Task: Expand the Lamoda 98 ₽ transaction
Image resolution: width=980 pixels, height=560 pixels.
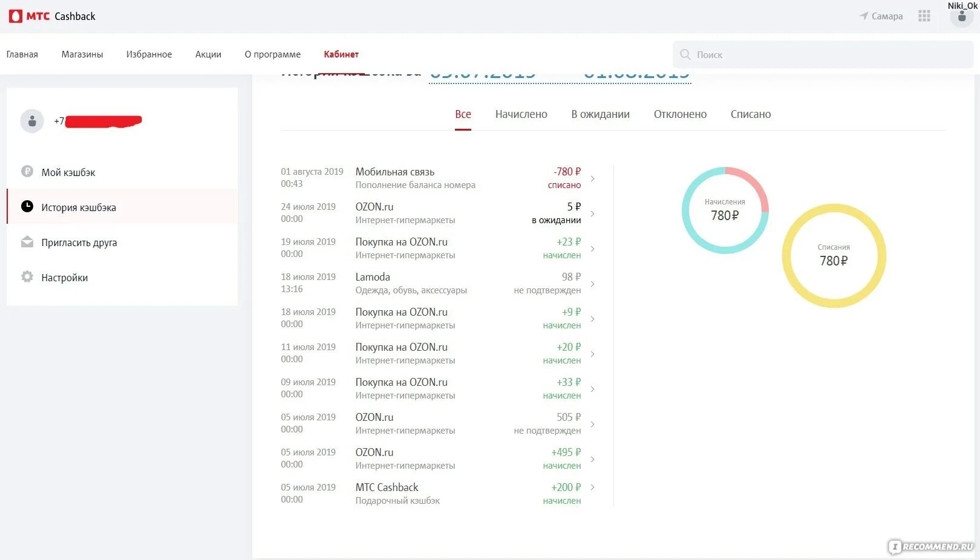Action: (592, 284)
